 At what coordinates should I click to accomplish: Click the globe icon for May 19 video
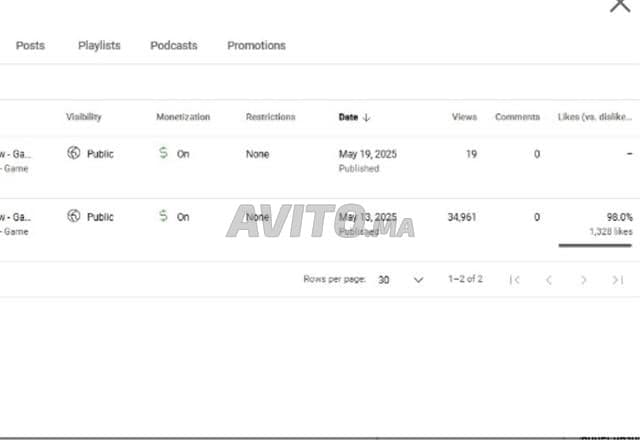point(73,153)
